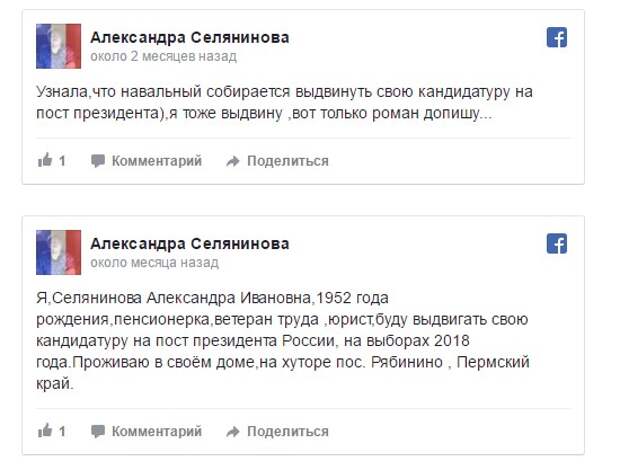
Task: Click 'Комментарий' under the Навальный post
Action: point(157,161)
